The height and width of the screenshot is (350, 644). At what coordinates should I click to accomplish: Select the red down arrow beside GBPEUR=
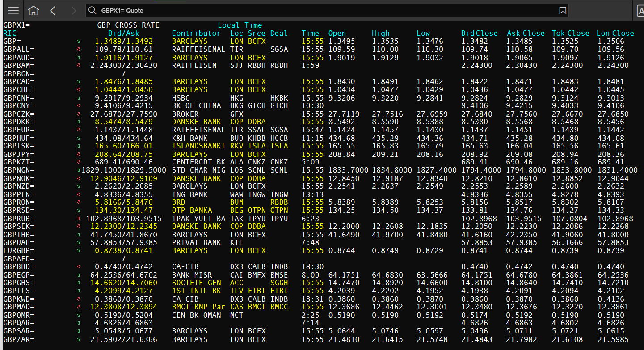pyautogui.click(x=79, y=130)
